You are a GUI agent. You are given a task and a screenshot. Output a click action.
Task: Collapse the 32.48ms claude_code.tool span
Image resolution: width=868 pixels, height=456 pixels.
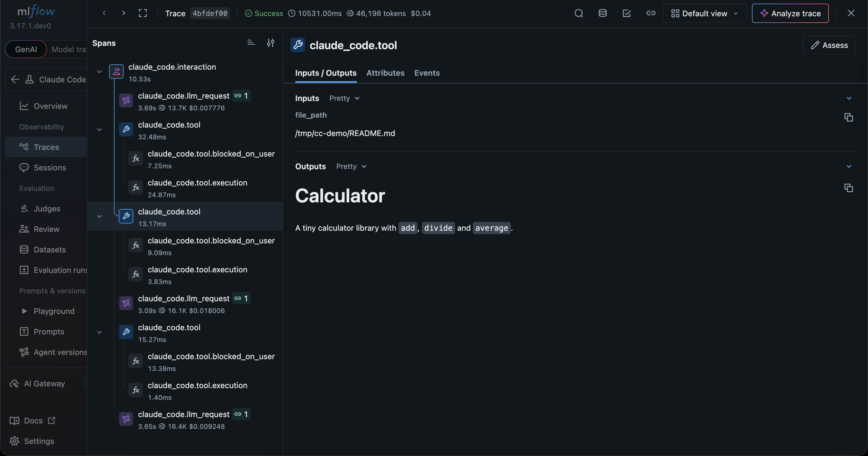pyautogui.click(x=99, y=130)
